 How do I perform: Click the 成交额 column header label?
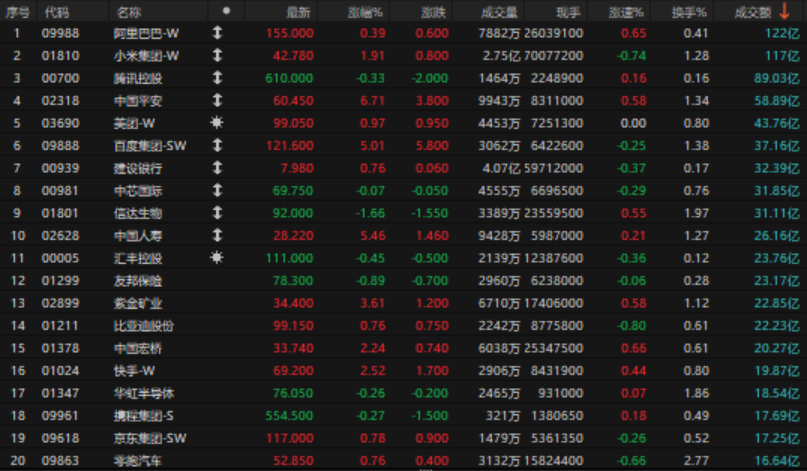pos(753,12)
